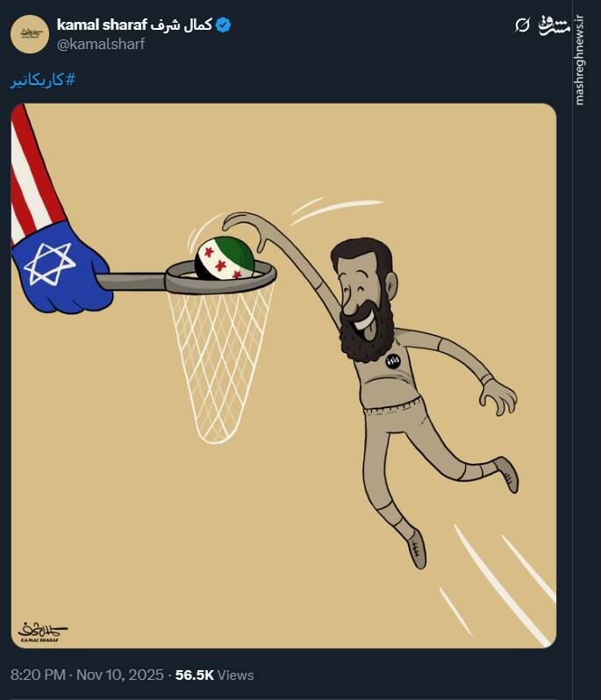Open the #كاريكاتير hashtag
The width and height of the screenshot is (601, 700).
[x=43, y=81]
